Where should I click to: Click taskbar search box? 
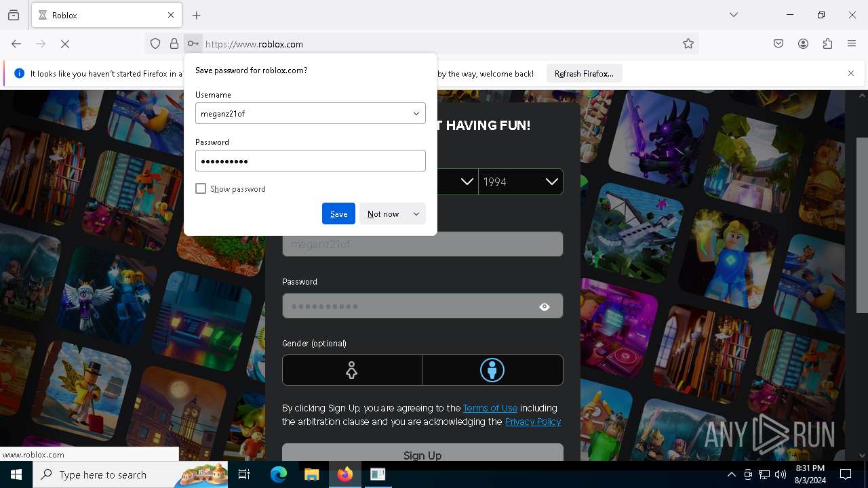pyautogui.click(x=131, y=474)
